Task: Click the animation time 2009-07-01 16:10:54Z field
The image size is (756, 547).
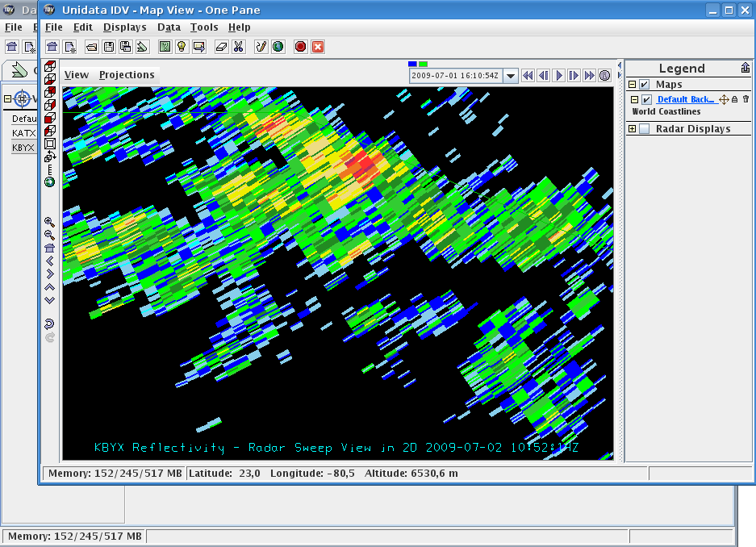Action: (456, 75)
